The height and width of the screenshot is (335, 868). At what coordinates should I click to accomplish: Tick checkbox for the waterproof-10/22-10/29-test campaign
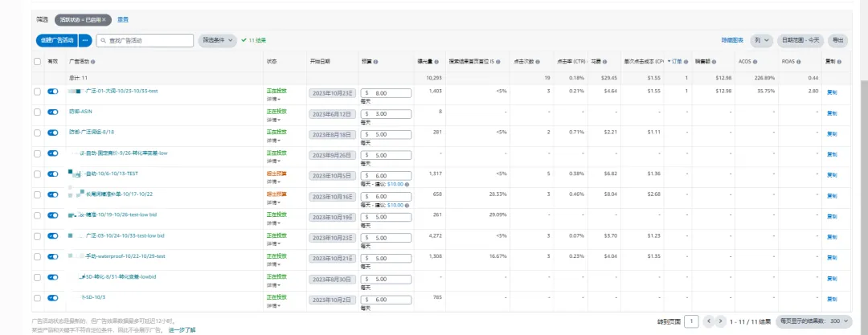tap(38, 257)
